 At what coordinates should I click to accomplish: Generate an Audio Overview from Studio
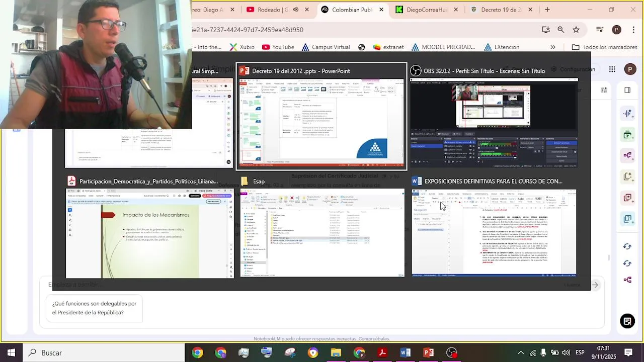pos(627,113)
